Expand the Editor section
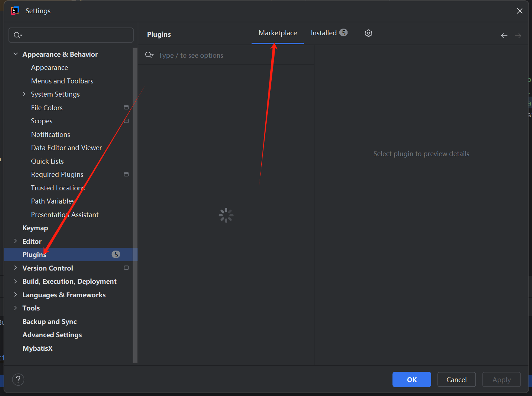Screen dimensions: 532x396 15,241
